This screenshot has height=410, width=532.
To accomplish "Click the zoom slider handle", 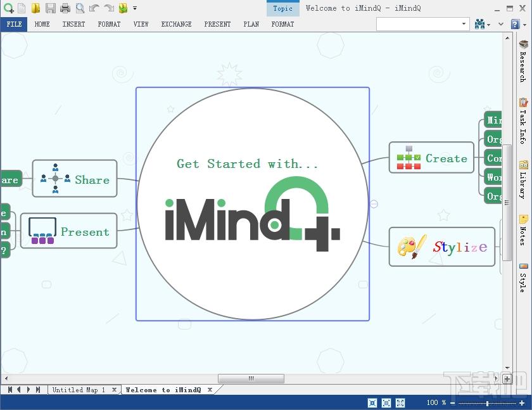I will point(487,403).
